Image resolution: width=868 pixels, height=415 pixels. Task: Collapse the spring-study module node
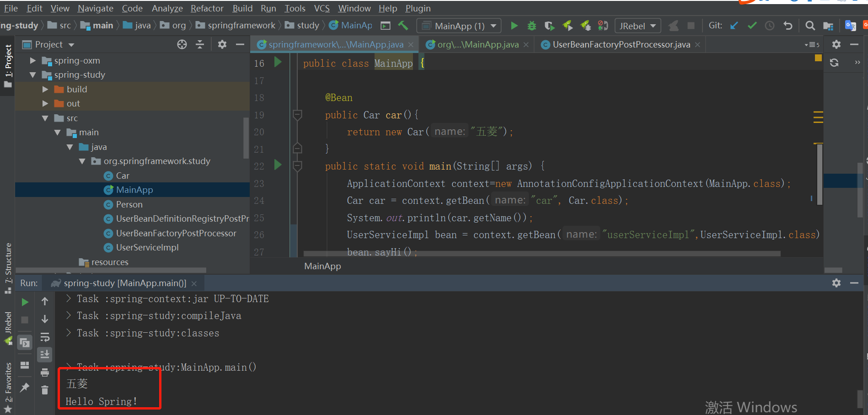pos(33,74)
